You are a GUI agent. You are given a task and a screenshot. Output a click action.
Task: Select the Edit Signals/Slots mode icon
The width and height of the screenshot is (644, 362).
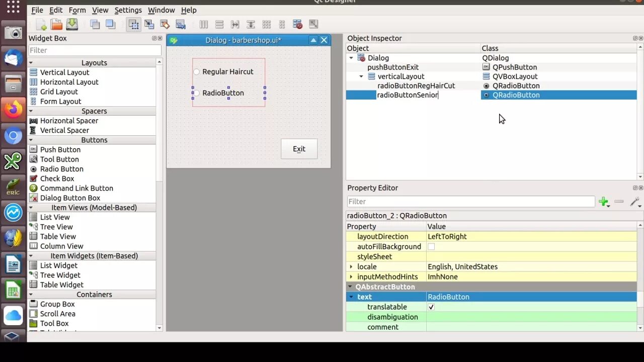click(149, 24)
